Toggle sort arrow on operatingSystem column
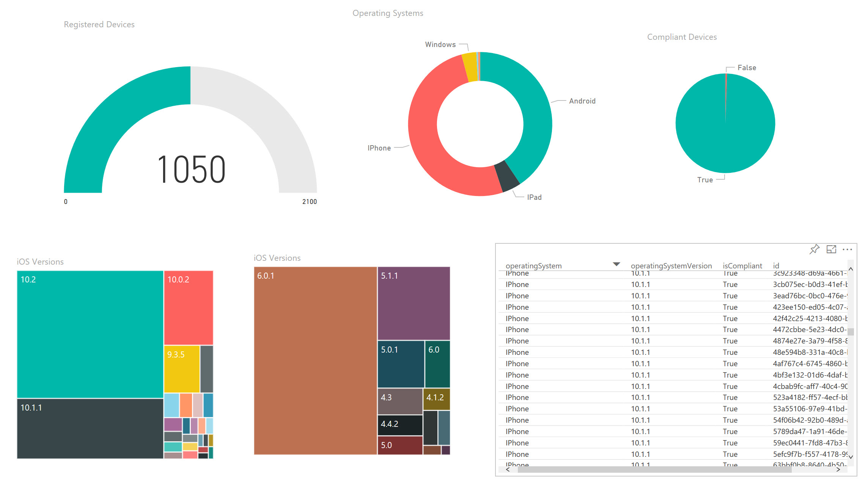This screenshot has width=868, height=486. [x=616, y=264]
